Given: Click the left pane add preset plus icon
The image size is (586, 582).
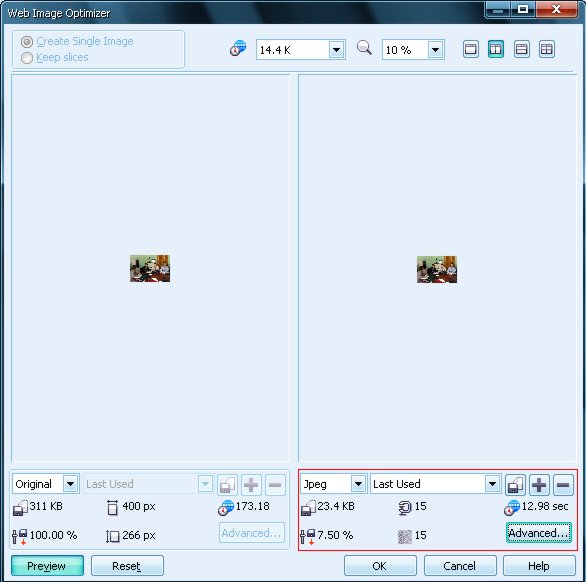Looking at the screenshot, I should coord(251,484).
